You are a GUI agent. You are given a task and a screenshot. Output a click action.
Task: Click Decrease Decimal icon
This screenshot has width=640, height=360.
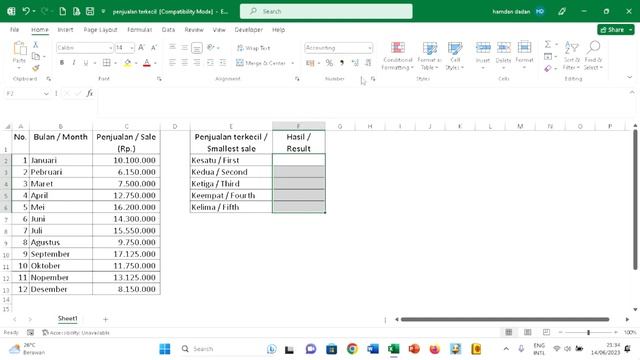368,63
